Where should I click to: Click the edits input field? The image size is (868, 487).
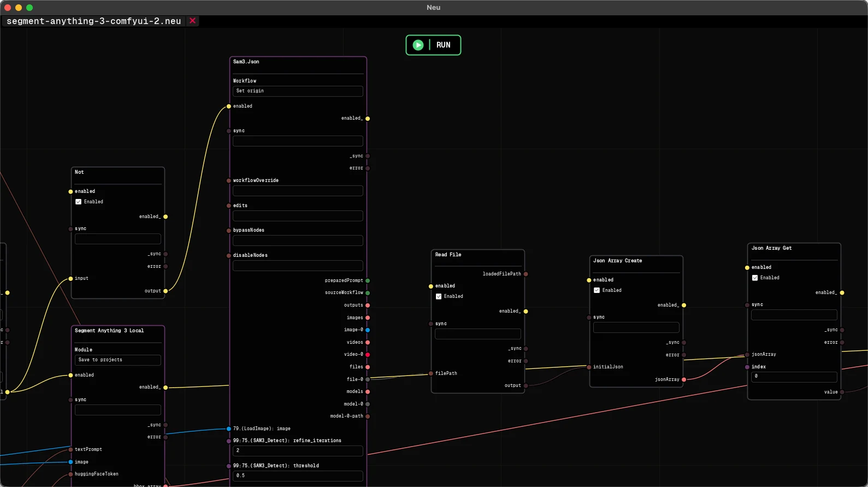[x=298, y=216]
